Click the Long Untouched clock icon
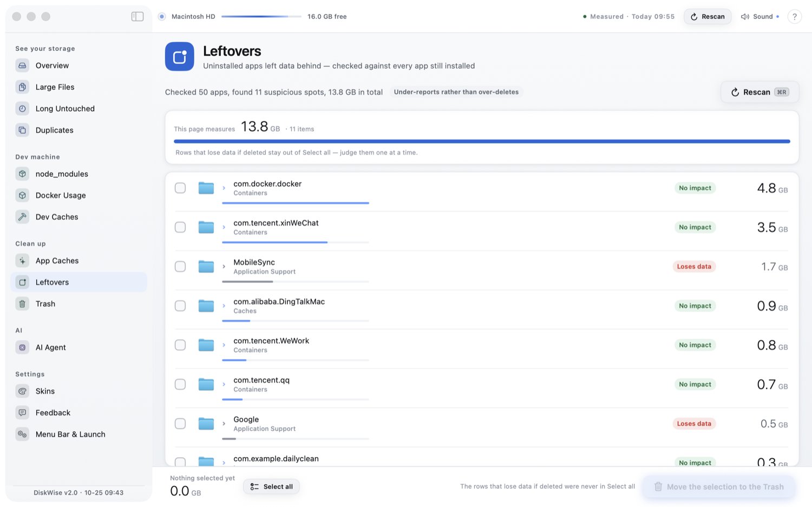This screenshot has width=812, height=507. click(x=22, y=109)
